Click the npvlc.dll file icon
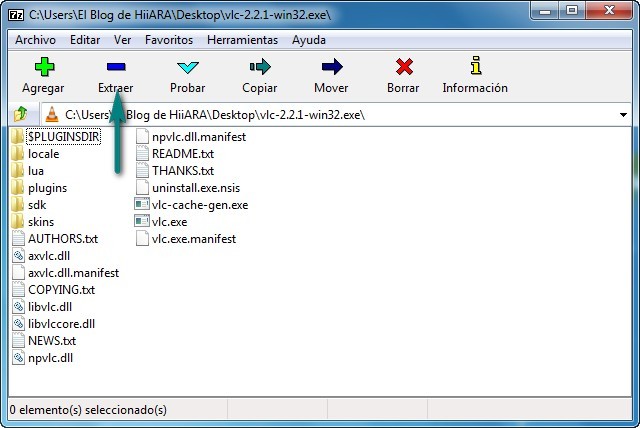 tap(18, 358)
